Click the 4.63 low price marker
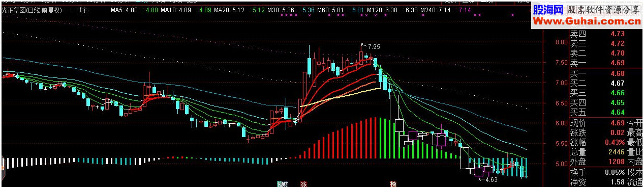 [x=491, y=179]
